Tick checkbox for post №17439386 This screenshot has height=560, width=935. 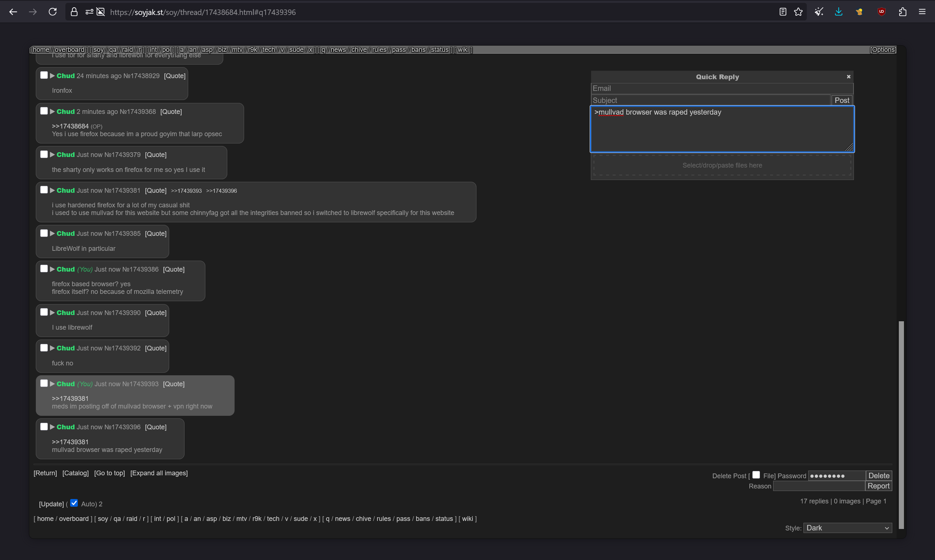pyautogui.click(x=44, y=269)
